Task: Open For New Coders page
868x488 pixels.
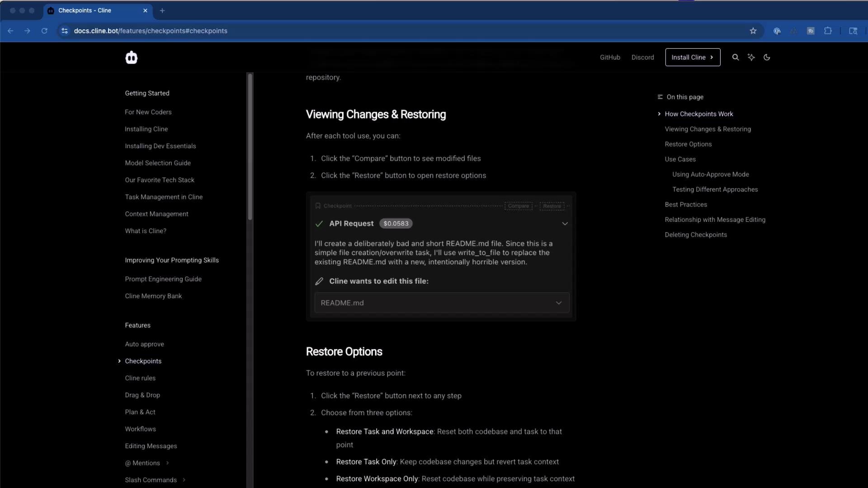Action: pos(148,112)
